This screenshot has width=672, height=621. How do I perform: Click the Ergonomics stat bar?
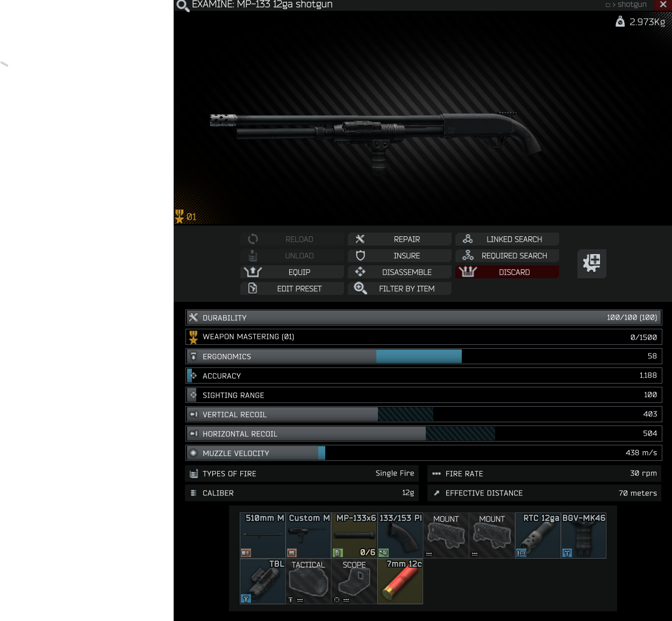click(x=424, y=356)
